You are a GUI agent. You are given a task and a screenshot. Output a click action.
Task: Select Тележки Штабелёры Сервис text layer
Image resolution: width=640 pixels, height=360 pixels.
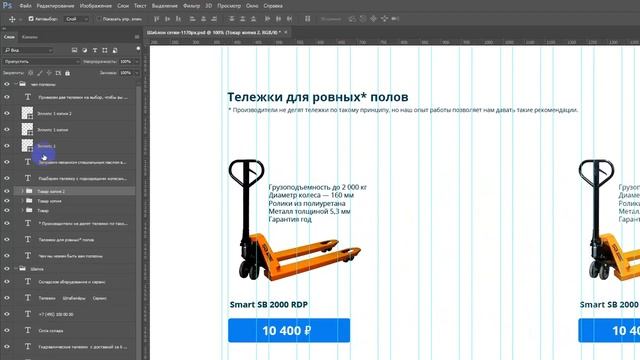(73, 298)
